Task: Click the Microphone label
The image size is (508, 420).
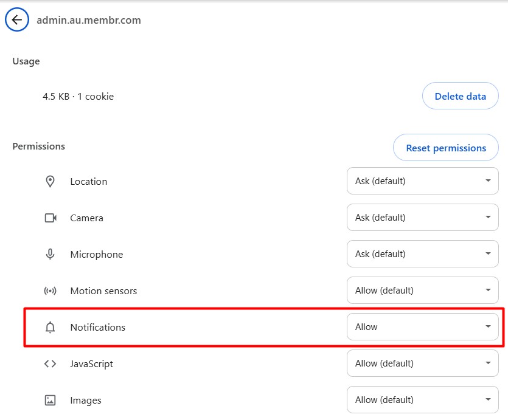Action: [x=97, y=254]
